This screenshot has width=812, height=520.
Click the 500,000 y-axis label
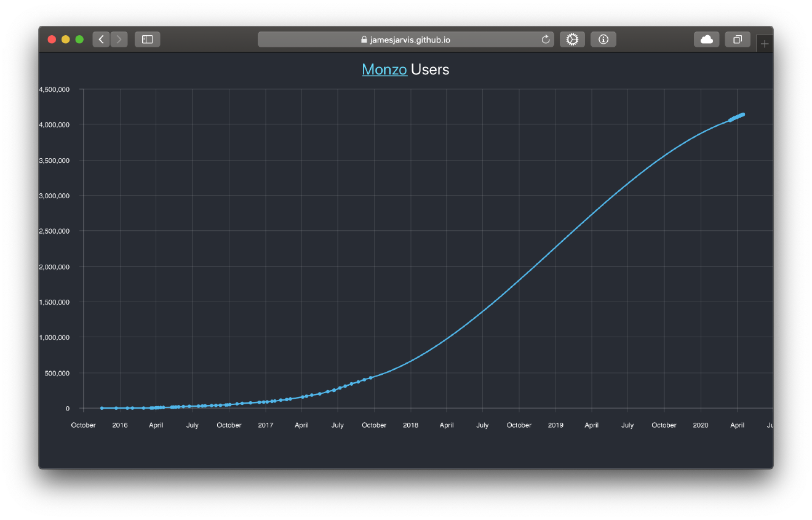pyautogui.click(x=58, y=373)
